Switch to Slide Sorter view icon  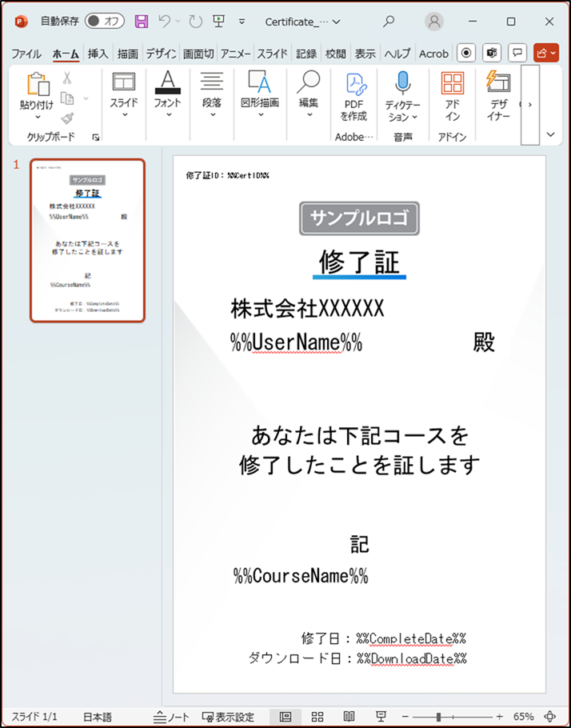click(317, 717)
